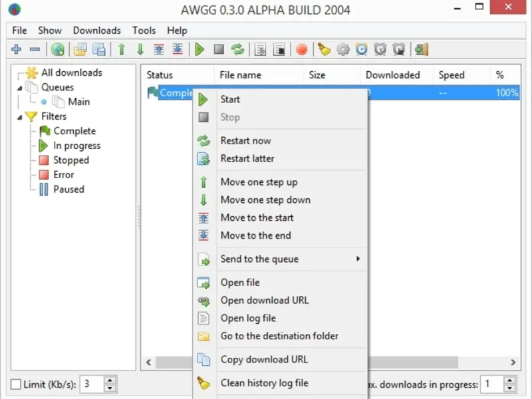Screen dimensions: 532x399
Task: Decrease max downloads in progress value
Action: (509, 388)
